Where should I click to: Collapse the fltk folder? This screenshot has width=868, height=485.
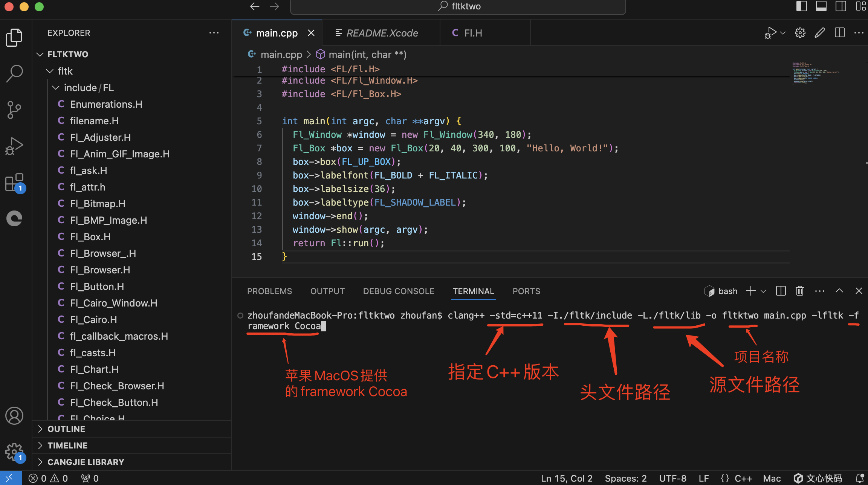pos(50,71)
